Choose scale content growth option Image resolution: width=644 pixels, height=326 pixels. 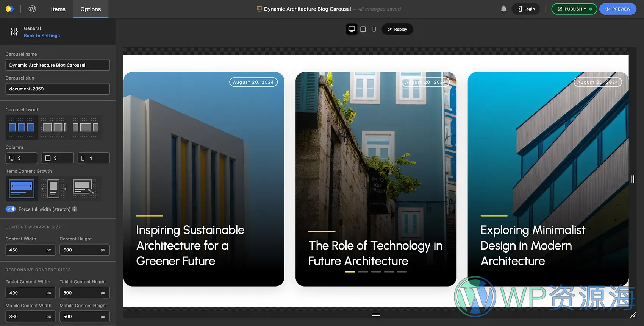(86, 189)
